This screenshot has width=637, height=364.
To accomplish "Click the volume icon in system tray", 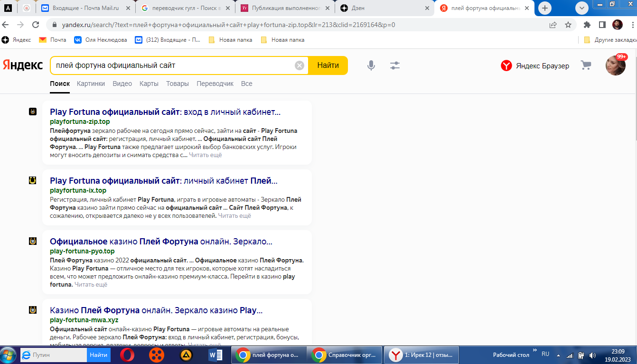I will [592, 355].
